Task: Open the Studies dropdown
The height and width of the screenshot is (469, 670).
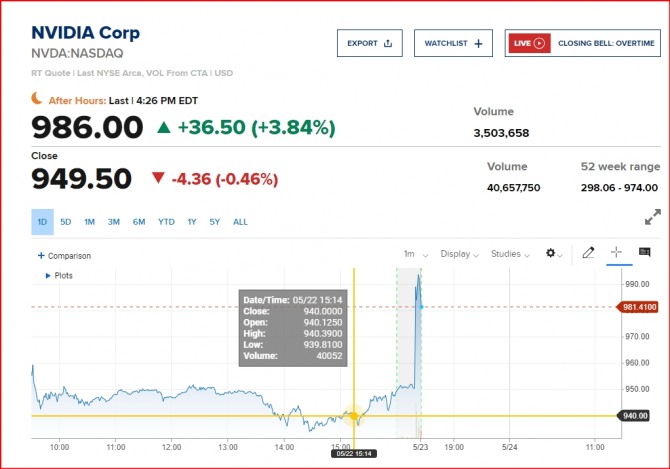Action: tap(509, 254)
